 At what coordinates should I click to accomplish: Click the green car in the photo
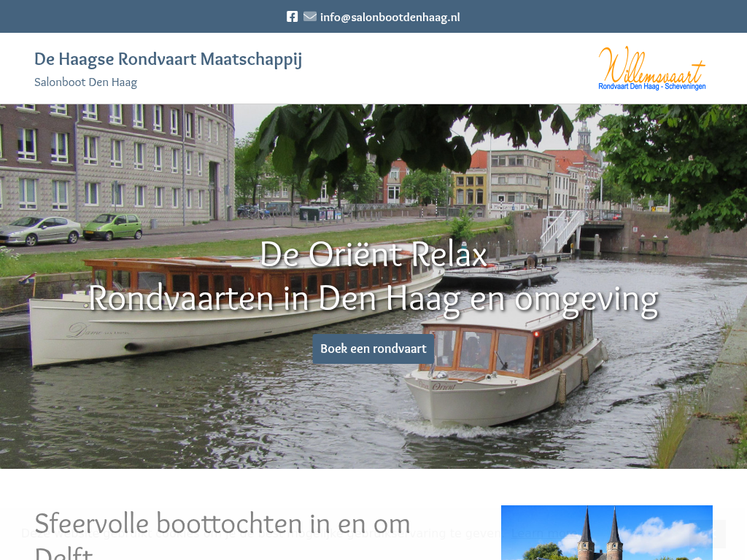[x=113, y=226]
